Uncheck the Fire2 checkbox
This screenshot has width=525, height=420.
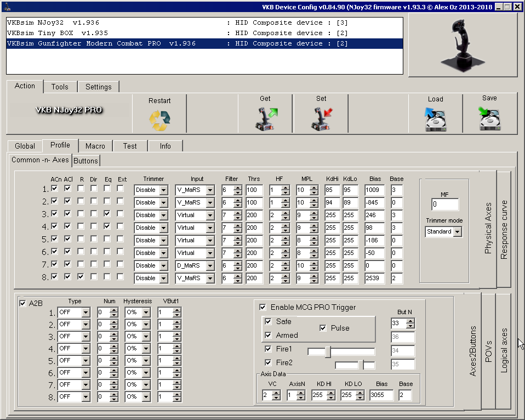tap(268, 363)
